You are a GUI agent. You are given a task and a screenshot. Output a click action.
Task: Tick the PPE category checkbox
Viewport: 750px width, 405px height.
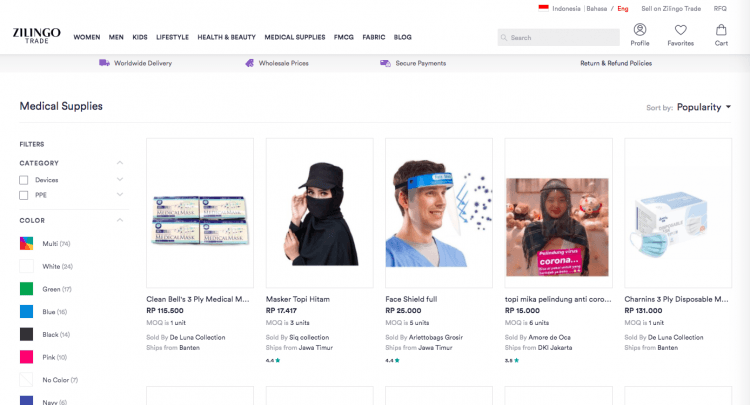23,195
